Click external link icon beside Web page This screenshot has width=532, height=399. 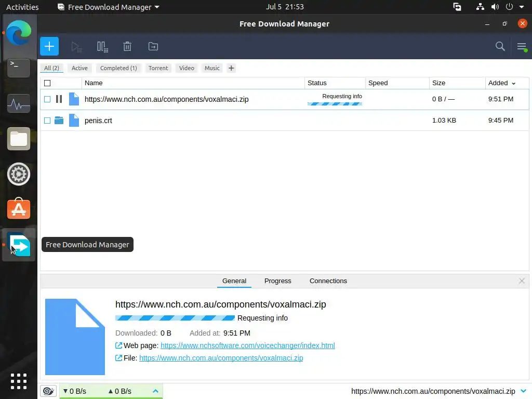coord(118,345)
